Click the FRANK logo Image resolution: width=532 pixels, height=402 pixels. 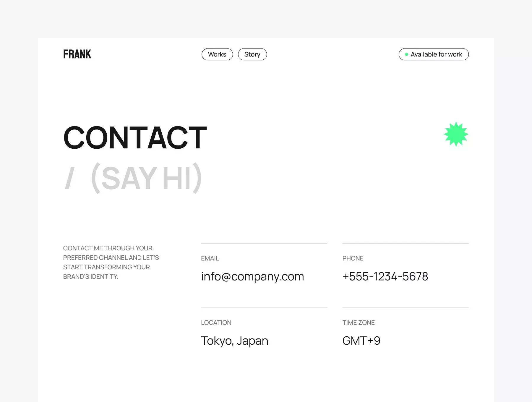[77, 54]
